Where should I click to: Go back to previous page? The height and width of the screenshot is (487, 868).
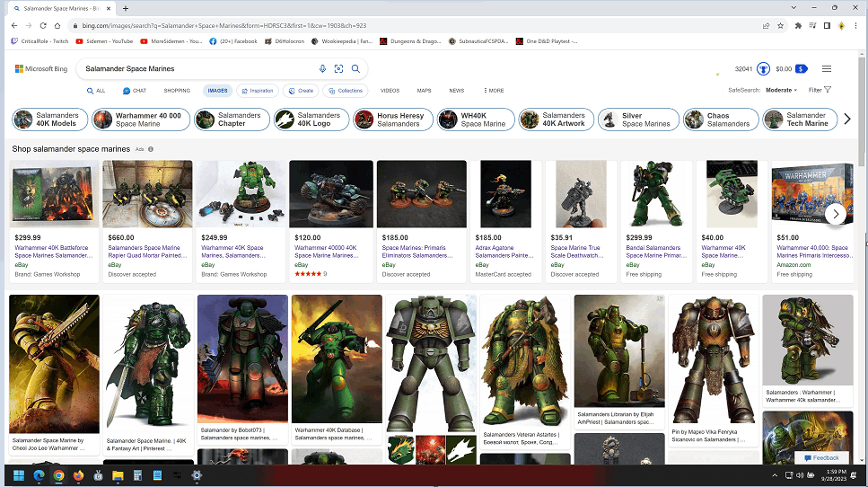pyautogui.click(x=14, y=25)
